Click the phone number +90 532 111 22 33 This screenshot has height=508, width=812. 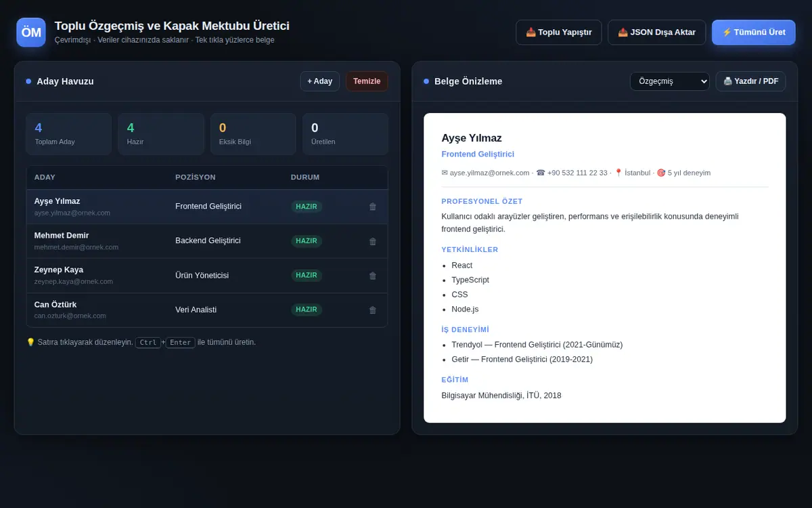pos(577,173)
